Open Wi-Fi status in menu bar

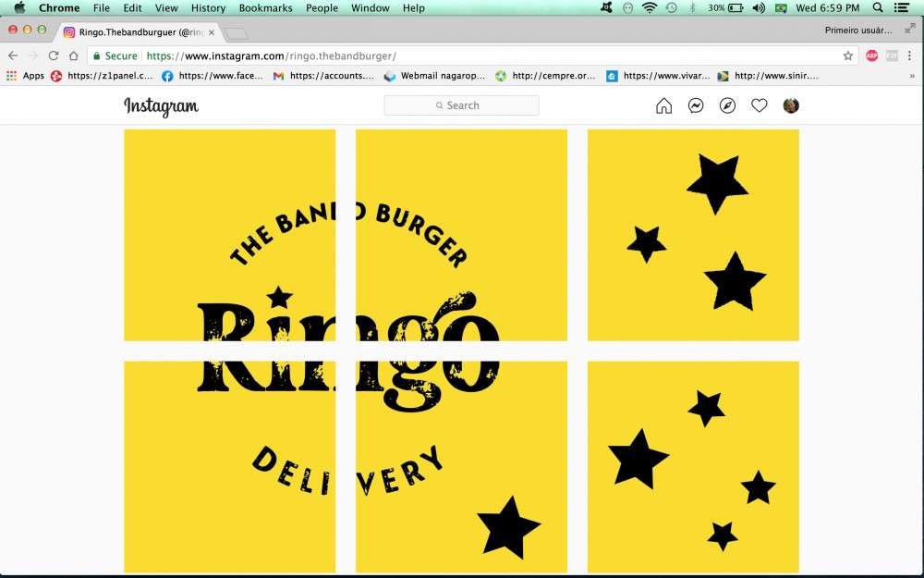pos(650,7)
